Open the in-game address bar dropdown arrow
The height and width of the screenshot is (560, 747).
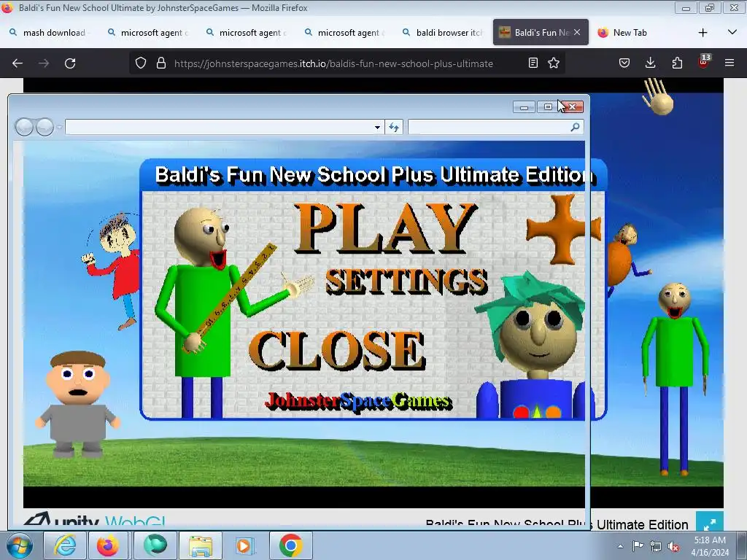(x=377, y=127)
